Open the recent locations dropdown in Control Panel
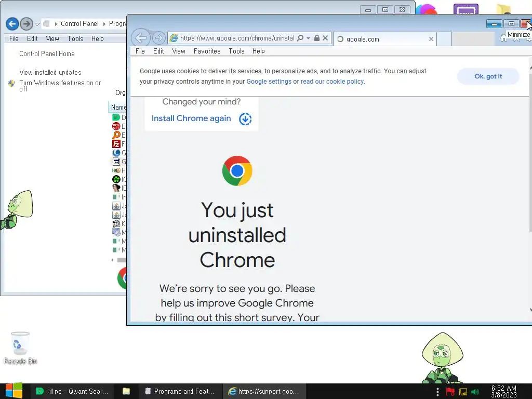This screenshot has width=532, height=399. (x=37, y=24)
